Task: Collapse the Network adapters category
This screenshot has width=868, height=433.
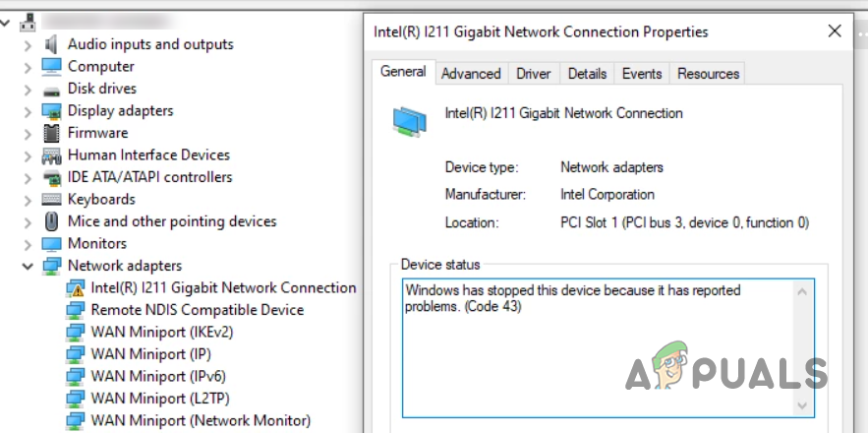Action: [x=28, y=266]
